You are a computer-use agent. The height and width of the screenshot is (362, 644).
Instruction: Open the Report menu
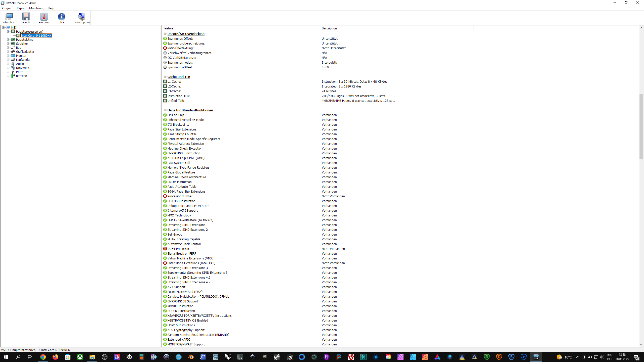click(x=21, y=8)
